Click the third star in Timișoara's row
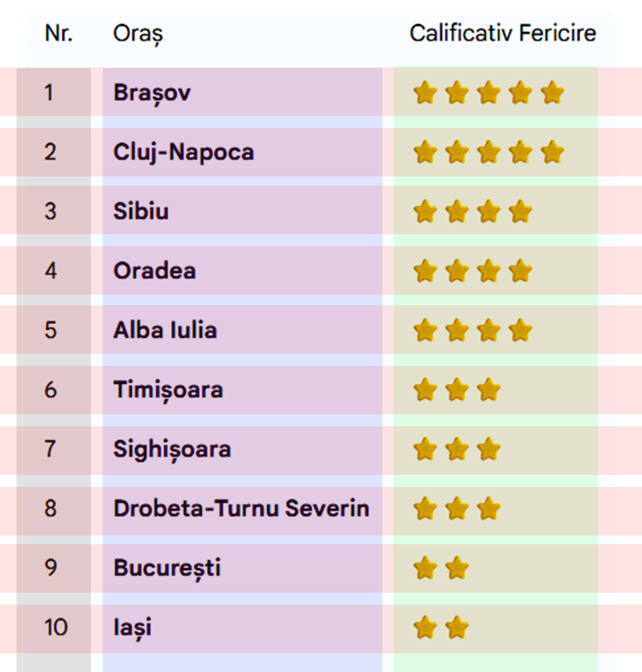642x672 pixels. (x=489, y=390)
